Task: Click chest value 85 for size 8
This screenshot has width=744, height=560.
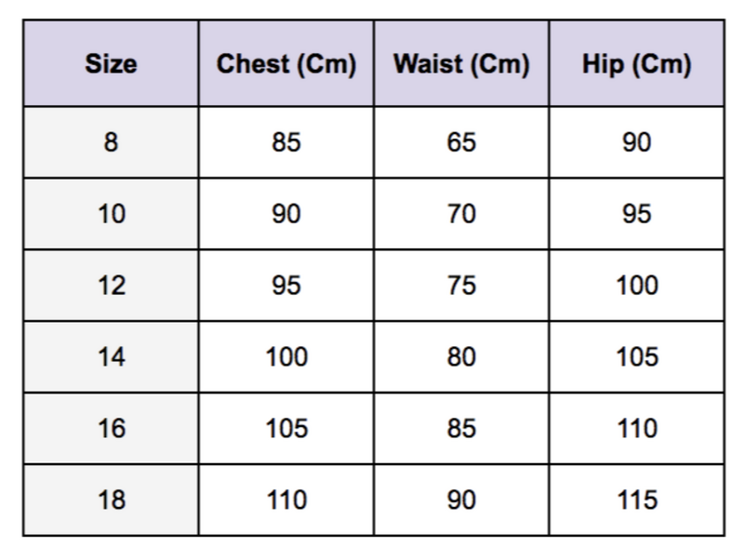Action: pos(286,142)
